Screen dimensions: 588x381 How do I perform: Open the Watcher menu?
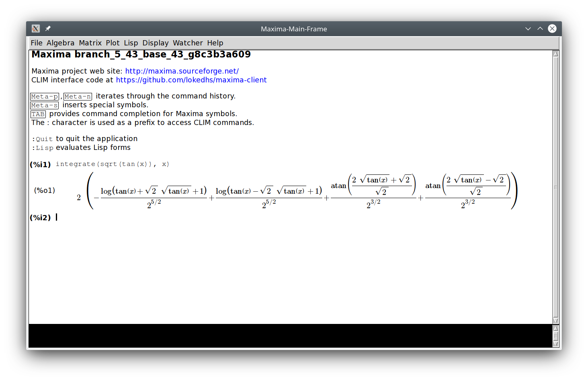[x=188, y=43]
